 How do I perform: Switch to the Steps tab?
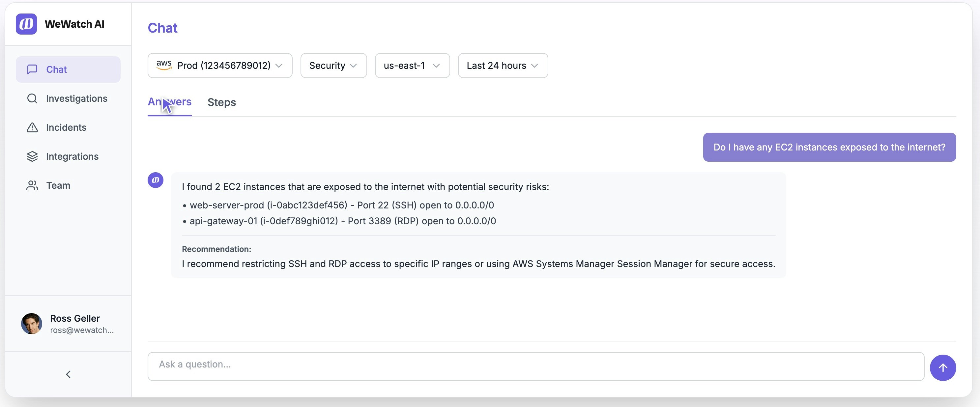(x=221, y=102)
